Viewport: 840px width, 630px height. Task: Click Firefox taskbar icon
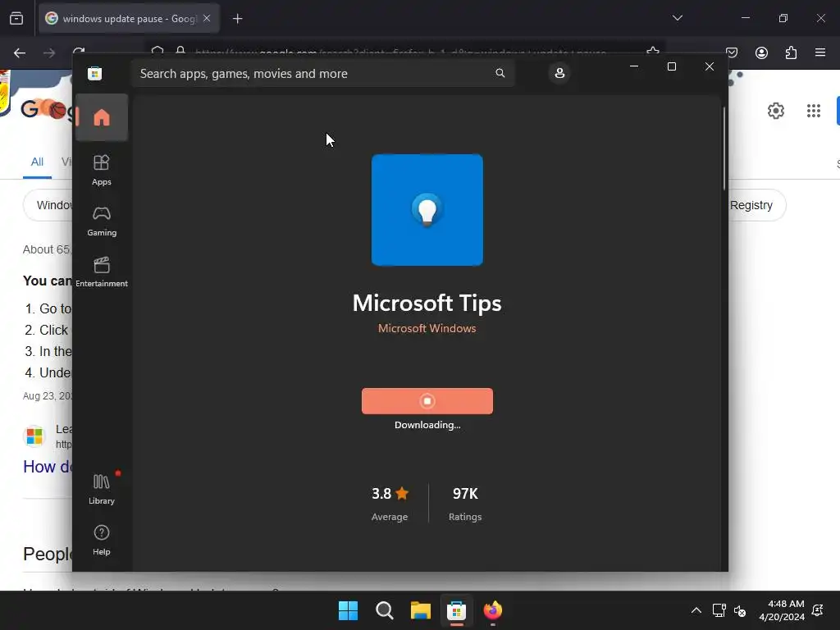tap(493, 610)
